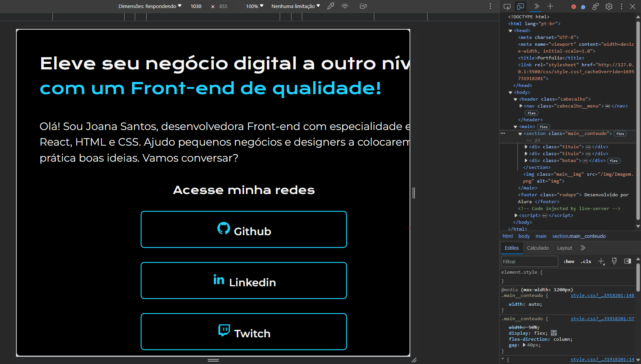Open style.css line 14 source link
This screenshot has width=641, height=364.
tap(602, 360)
